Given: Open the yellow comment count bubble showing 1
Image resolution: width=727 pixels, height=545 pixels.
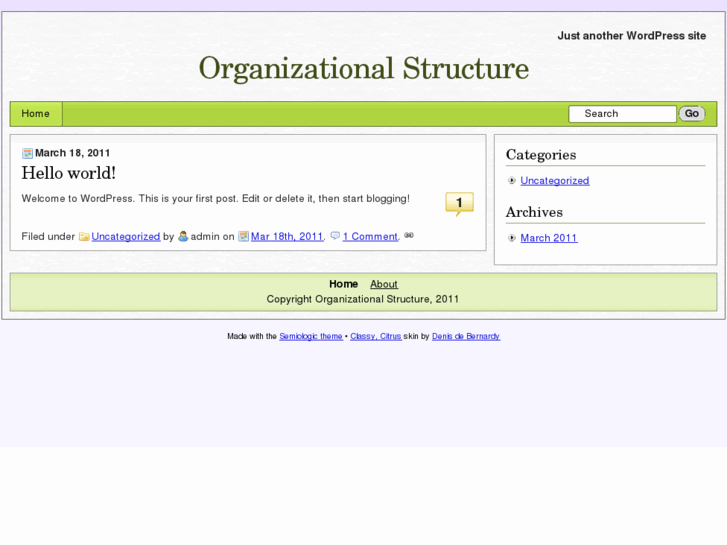Looking at the screenshot, I should click(459, 204).
